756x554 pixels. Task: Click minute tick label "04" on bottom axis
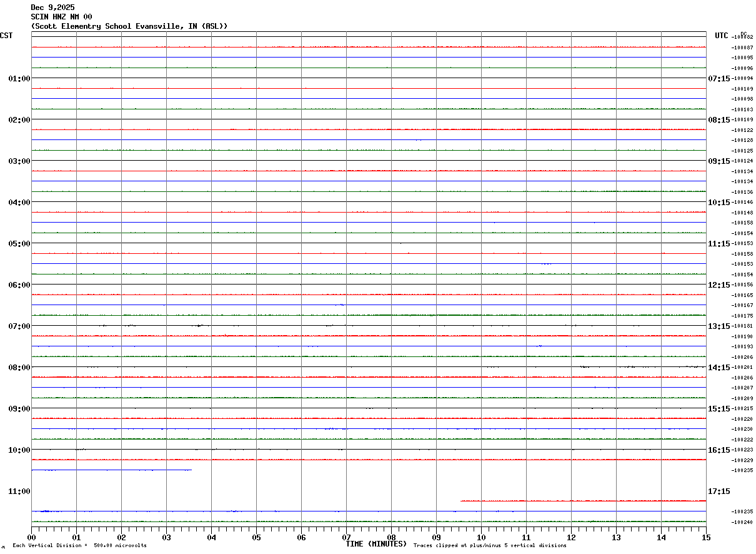pos(211,538)
